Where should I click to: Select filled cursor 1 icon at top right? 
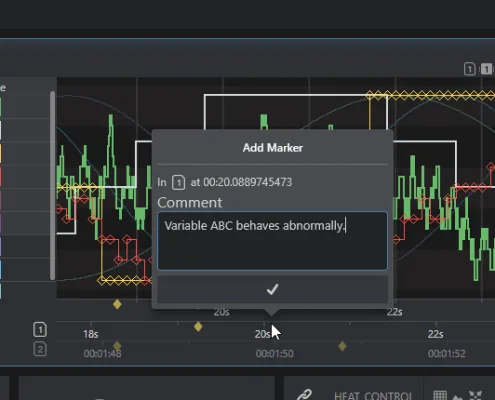486,69
